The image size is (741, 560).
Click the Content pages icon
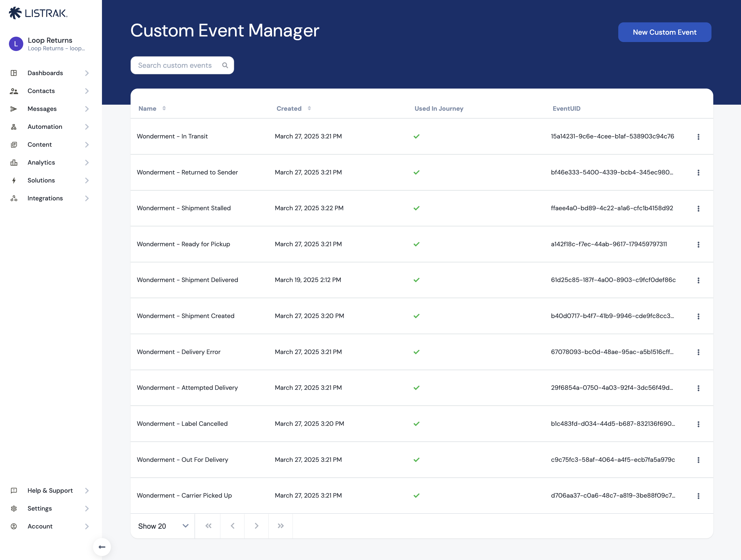coord(14,145)
